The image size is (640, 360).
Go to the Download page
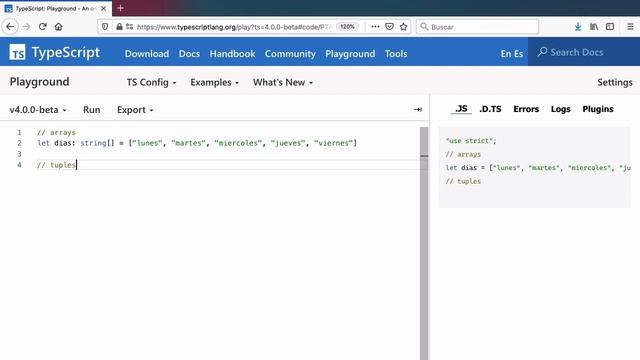pyautogui.click(x=147, y=53)
